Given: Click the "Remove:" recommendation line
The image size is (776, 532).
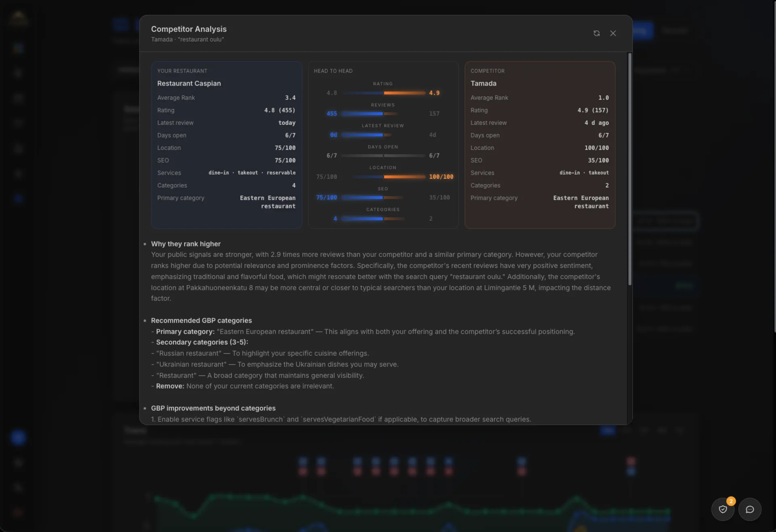Looking at the screenshot, I should click(242, 386).
